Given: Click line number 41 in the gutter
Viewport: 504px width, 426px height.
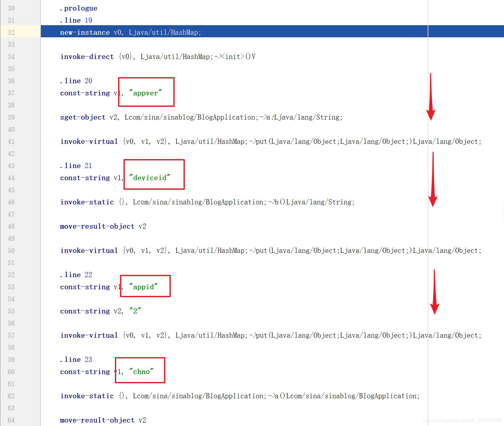Looking at the screenshot, I should tap(11, 142).
